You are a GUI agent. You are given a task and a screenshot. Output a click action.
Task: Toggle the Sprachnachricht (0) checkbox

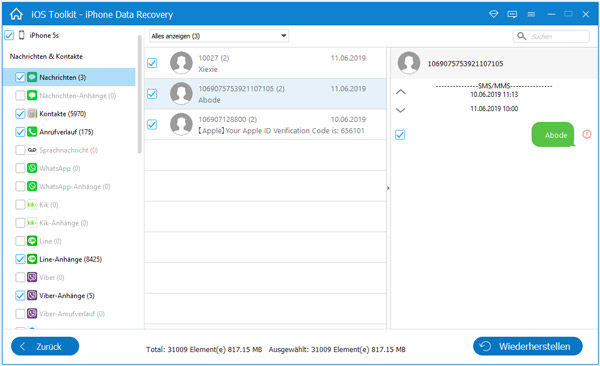click(x=20, y=150)
